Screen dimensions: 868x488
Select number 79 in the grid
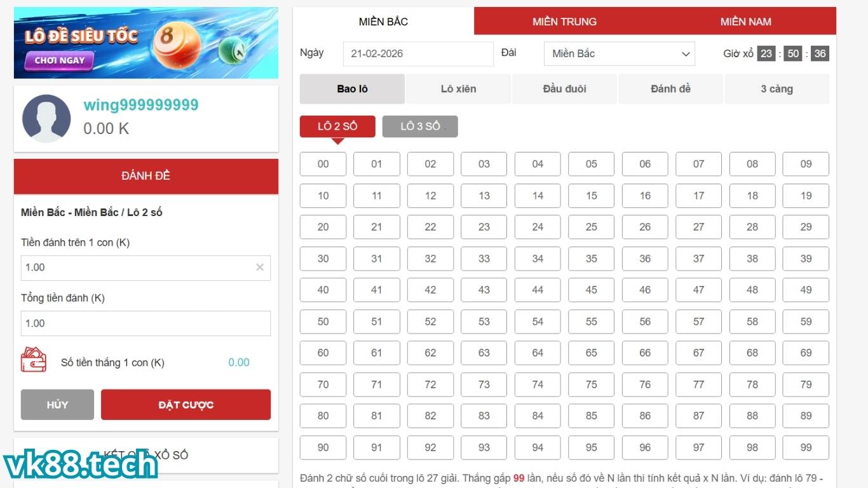(806, 384)
